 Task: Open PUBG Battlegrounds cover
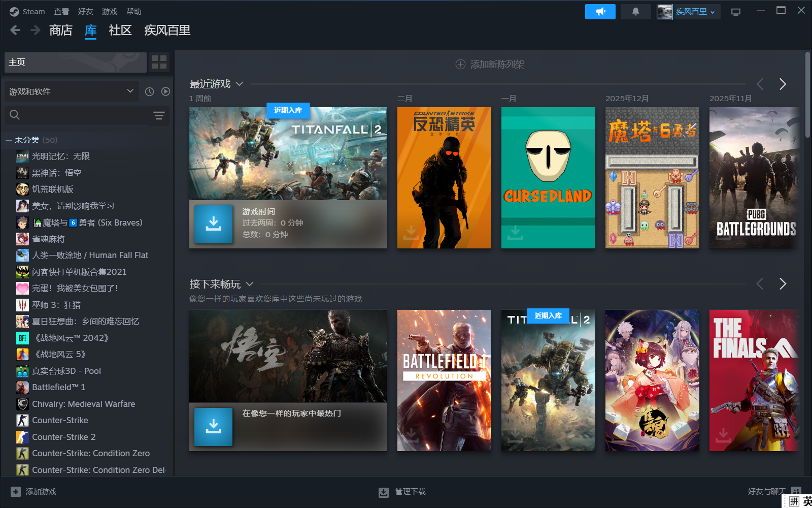(754, 178)
